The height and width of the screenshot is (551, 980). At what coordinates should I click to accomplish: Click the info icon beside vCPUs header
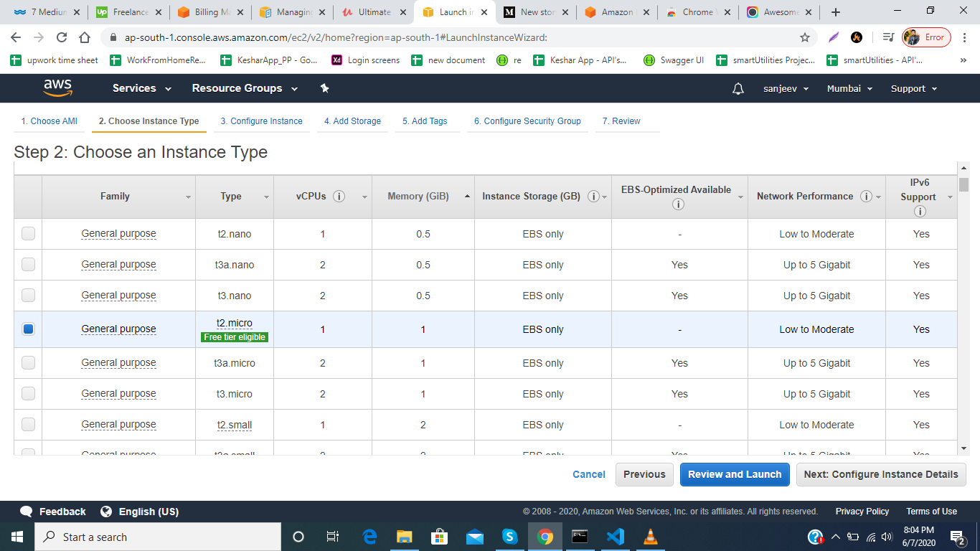pyautogui.click(x=339, y=196)
